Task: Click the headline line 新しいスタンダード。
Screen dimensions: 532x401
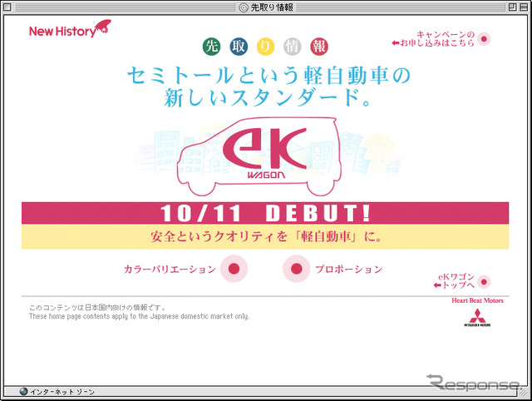Action: pyautogui.click(x=267, y=98)
